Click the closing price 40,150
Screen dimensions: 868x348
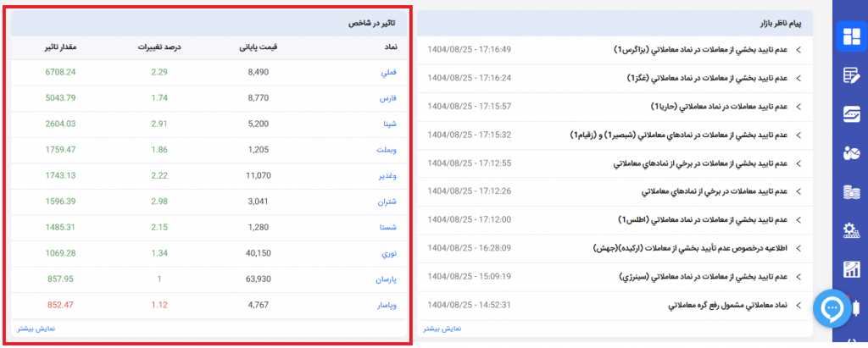(258, 253)
